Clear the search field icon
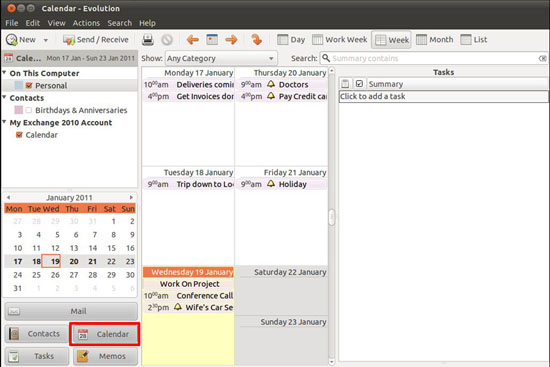 point(542,58)
